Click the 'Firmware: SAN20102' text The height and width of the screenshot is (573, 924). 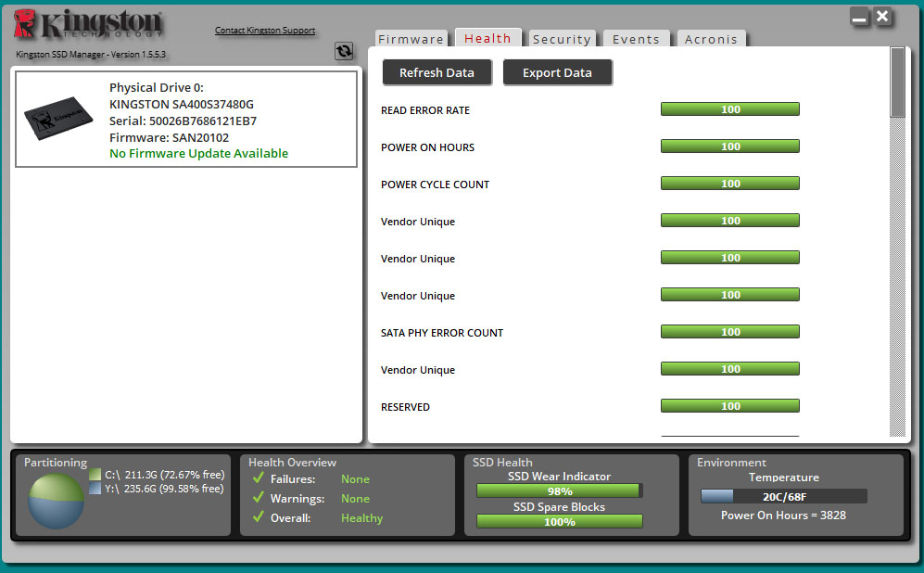tap(169, 137)
